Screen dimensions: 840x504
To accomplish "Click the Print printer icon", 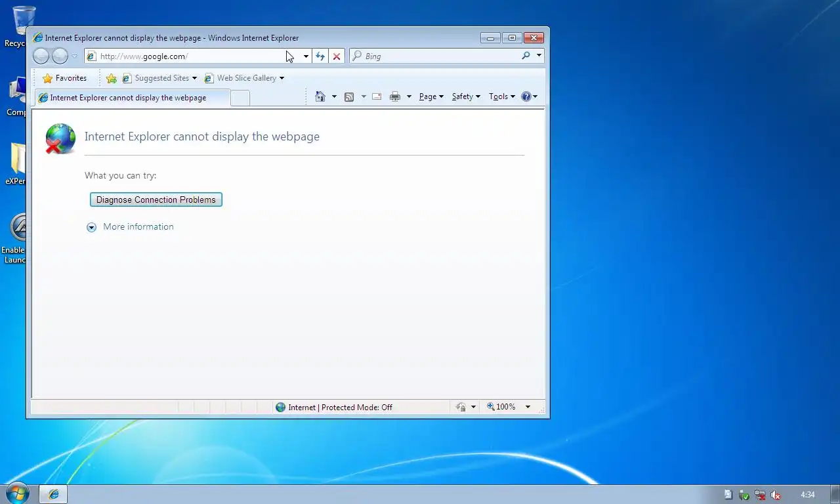I will pyautogui.click(x=394, y=96).
